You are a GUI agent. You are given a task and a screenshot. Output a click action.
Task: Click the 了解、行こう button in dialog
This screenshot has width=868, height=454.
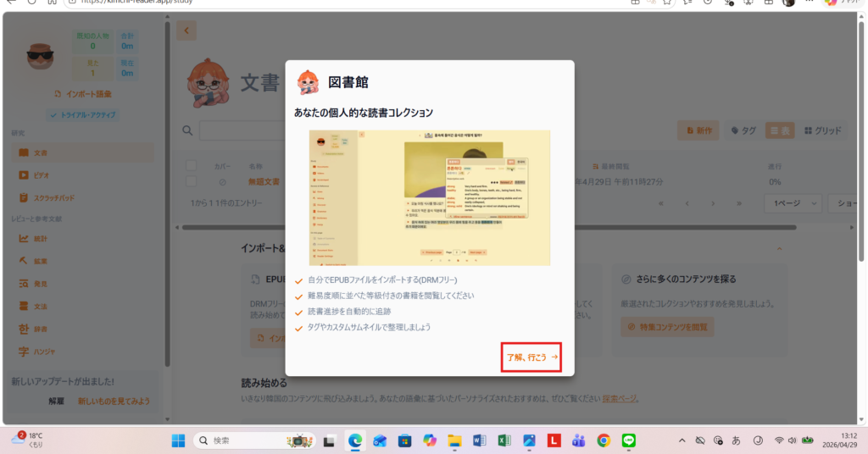click(x=531, y=357)
